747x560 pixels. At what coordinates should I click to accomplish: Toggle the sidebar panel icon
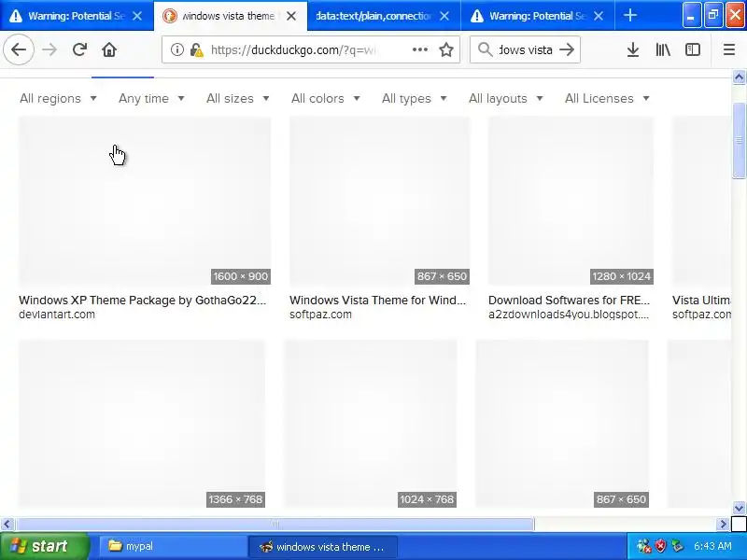coord(692,49)
